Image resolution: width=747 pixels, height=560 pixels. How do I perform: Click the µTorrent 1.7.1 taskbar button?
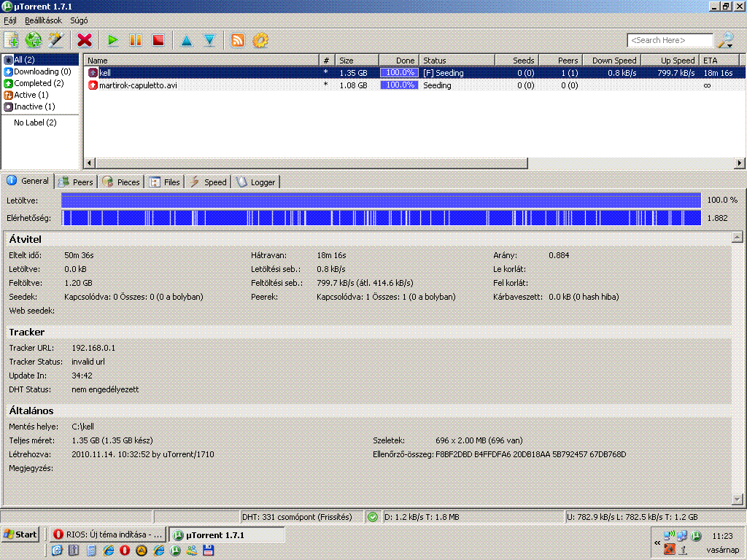228,534
